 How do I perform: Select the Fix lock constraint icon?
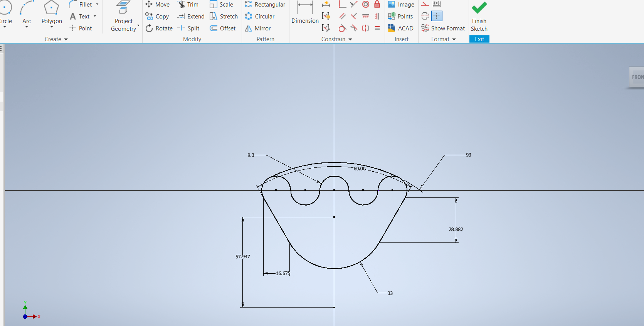(377, 5)
